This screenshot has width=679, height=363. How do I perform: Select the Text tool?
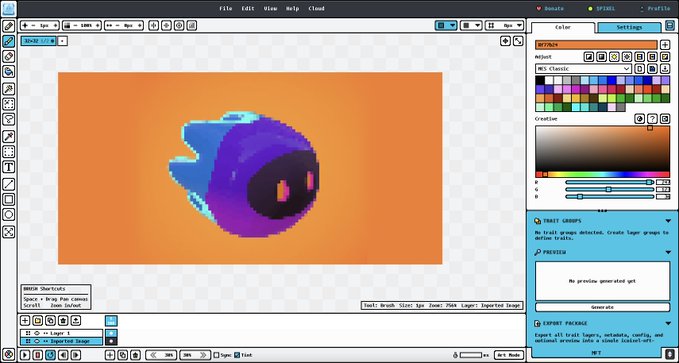click(x=9, y=167)
